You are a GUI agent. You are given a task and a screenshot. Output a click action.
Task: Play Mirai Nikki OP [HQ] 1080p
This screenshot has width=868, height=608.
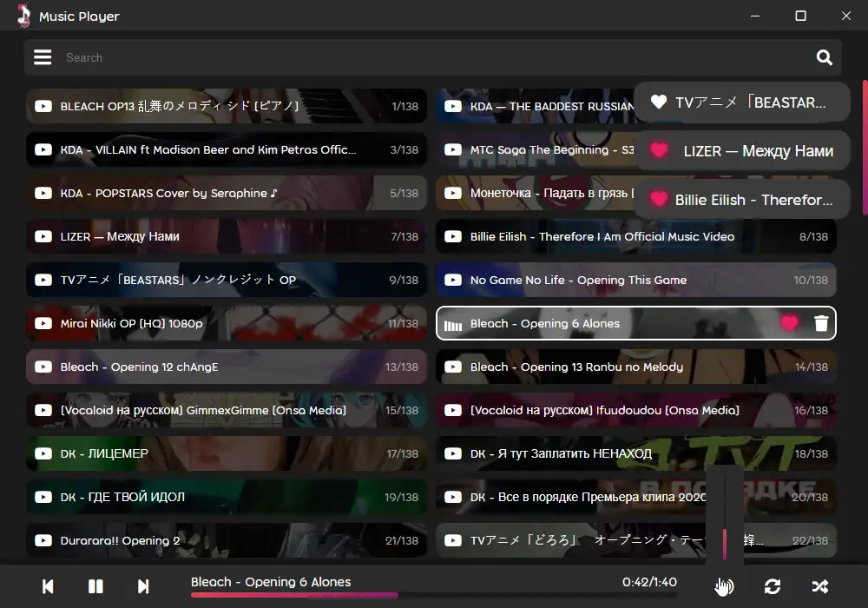pos(227,323)
